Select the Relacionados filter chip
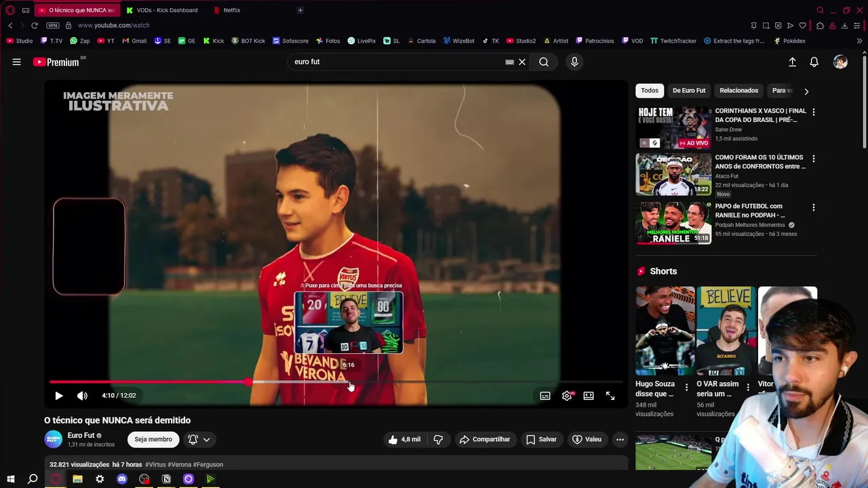 coord(738,90)
